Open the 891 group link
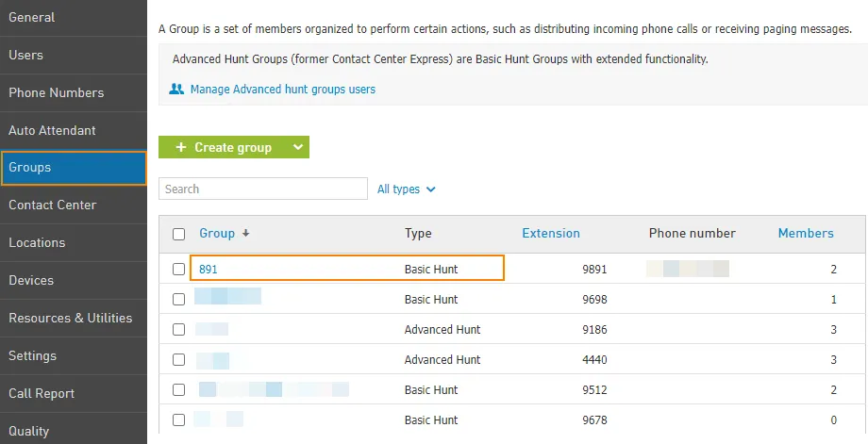 point(209,270)
